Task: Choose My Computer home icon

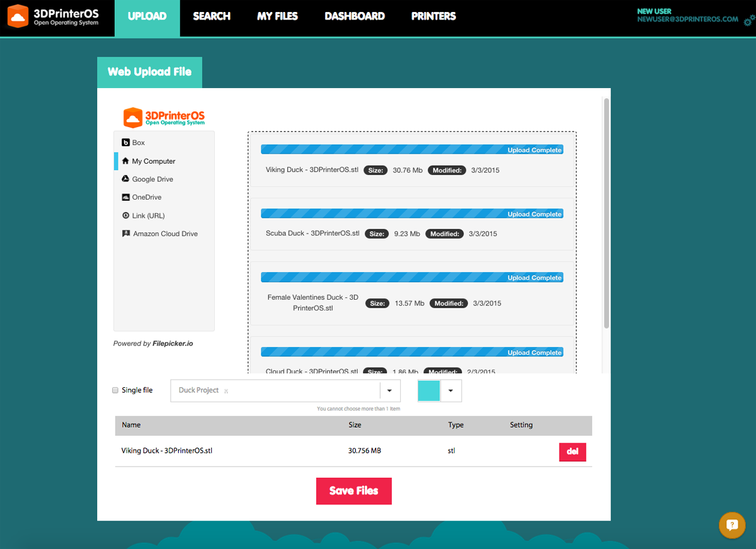Action: pyautogui.click(x=125, y=161)
